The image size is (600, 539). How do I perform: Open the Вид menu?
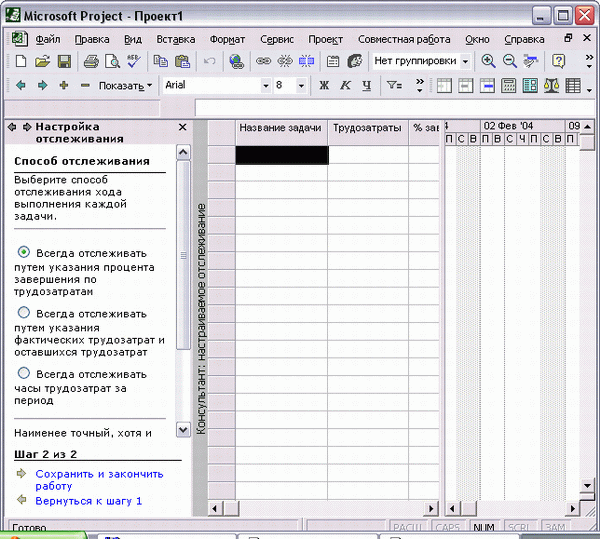click(x=133, y=39)
